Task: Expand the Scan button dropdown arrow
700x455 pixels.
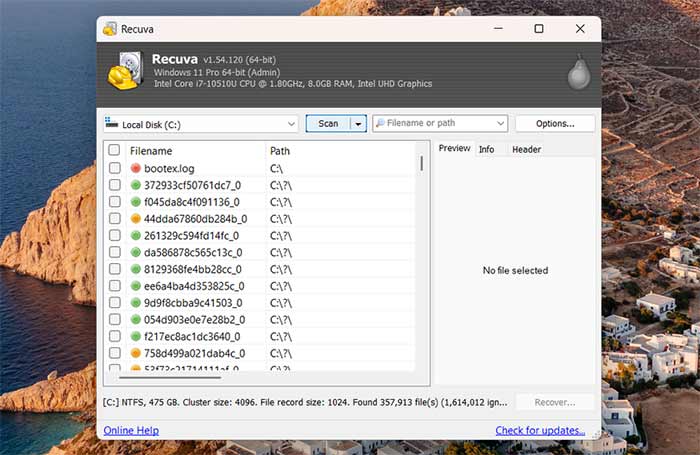Action: pos(358,124)
